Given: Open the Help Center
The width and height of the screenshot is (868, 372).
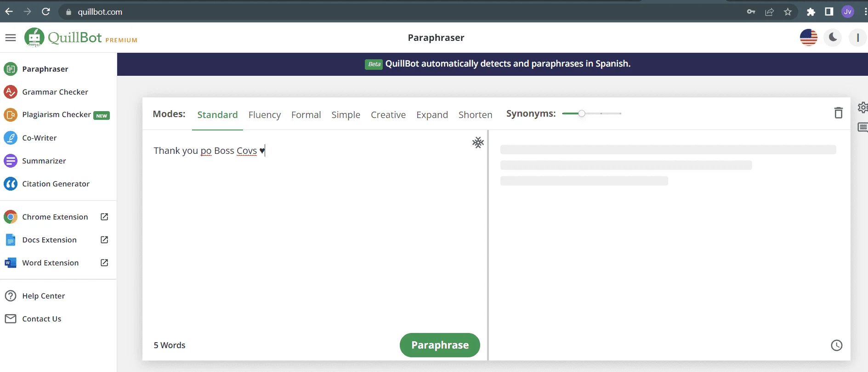Looking at the screenshot, I should 35,296.
